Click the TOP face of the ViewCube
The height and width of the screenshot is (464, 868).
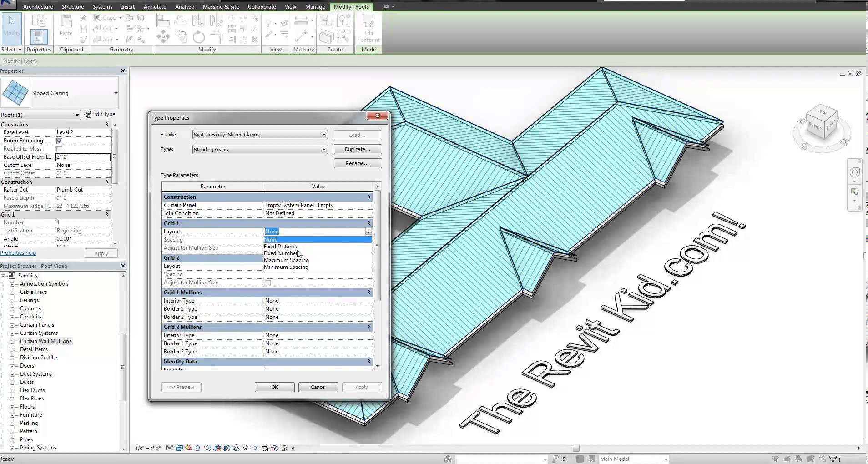[822, 112]
